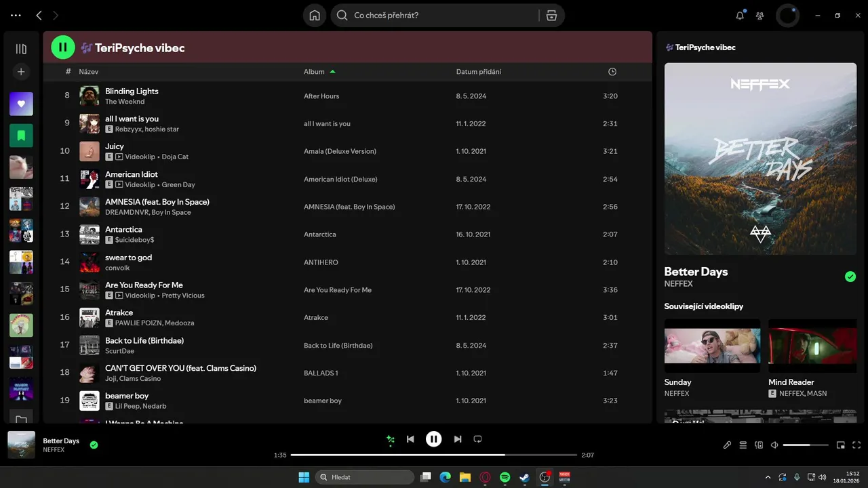
Task: Open the Liked Songs playlist
Action: [x=21, y=104]
